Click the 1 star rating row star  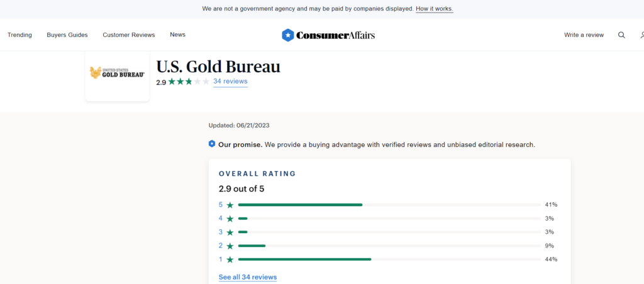click(230, 259)
